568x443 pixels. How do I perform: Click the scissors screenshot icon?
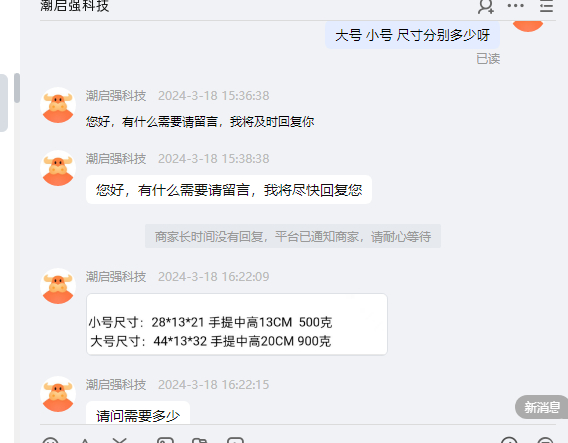(120, 440)
